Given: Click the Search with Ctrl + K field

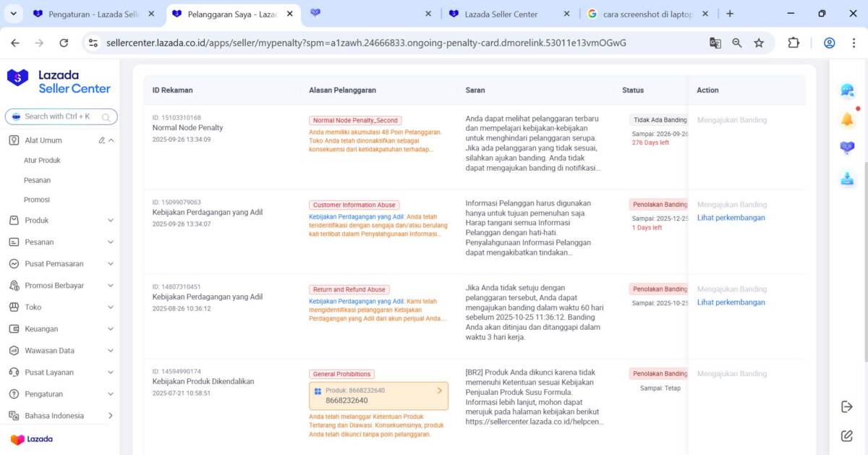Looking at the screenshot, I should pos(61,116).
